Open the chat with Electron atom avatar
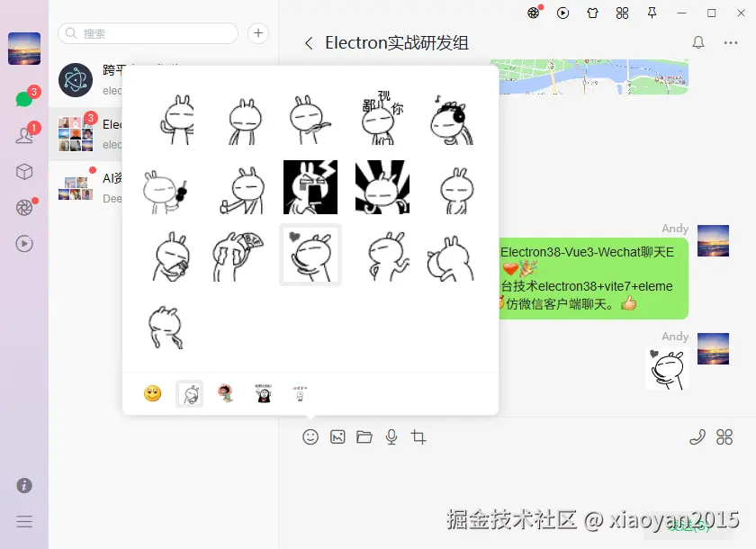This screenshot has height=549, width=756. point(76,80)
